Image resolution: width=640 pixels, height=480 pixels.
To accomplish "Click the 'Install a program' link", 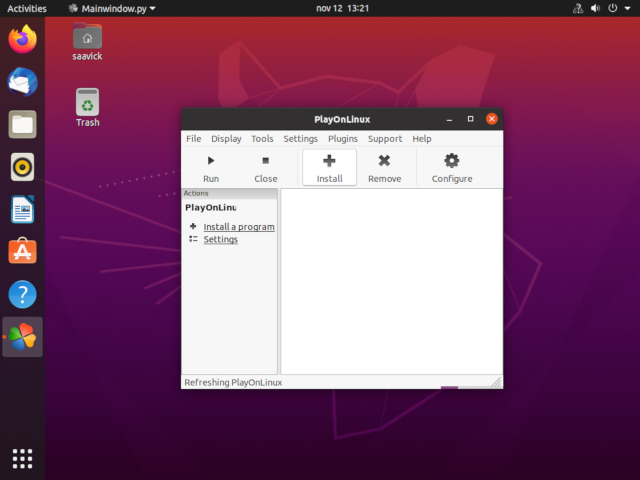I will coord(239,227).
